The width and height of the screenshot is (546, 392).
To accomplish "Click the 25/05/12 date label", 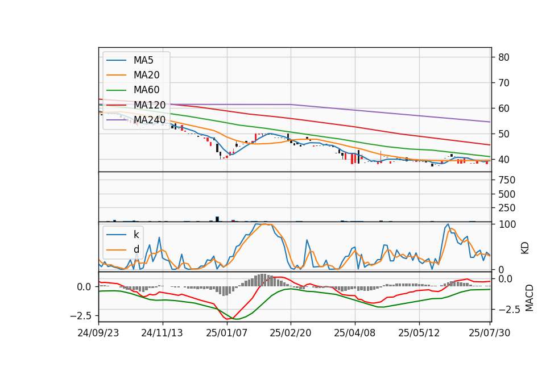I will click(419, 333).
